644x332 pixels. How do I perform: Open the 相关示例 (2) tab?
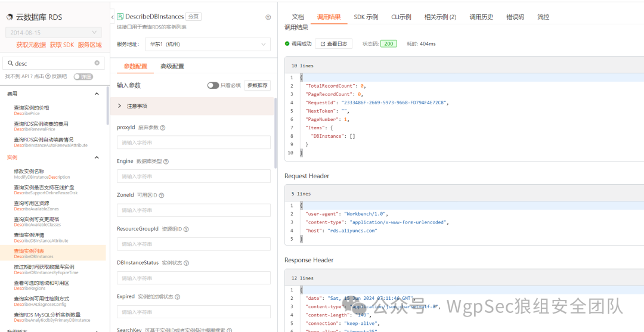(440, 17)
